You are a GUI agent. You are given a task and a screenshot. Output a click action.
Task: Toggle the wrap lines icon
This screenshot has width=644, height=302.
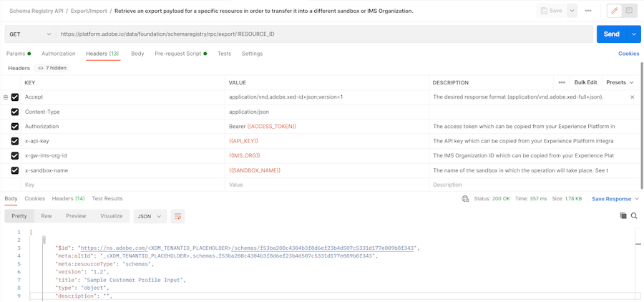click(178, 216)
